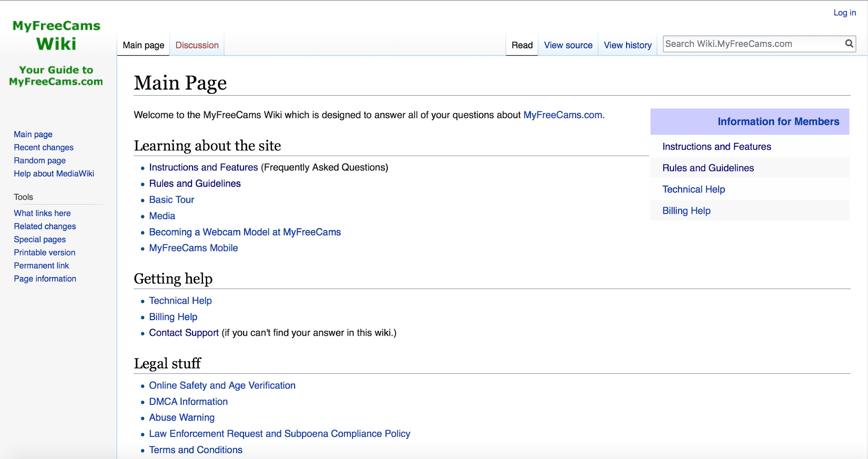This screenshot has height=459, width=868.
Task: Open a Random page from sidebar
Action: (40, 160)
